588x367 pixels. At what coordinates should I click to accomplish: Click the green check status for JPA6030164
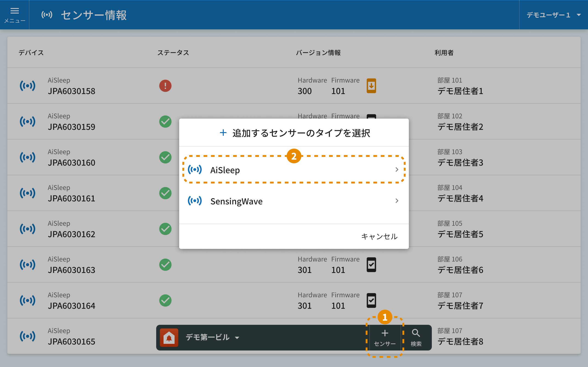(165, 300)
